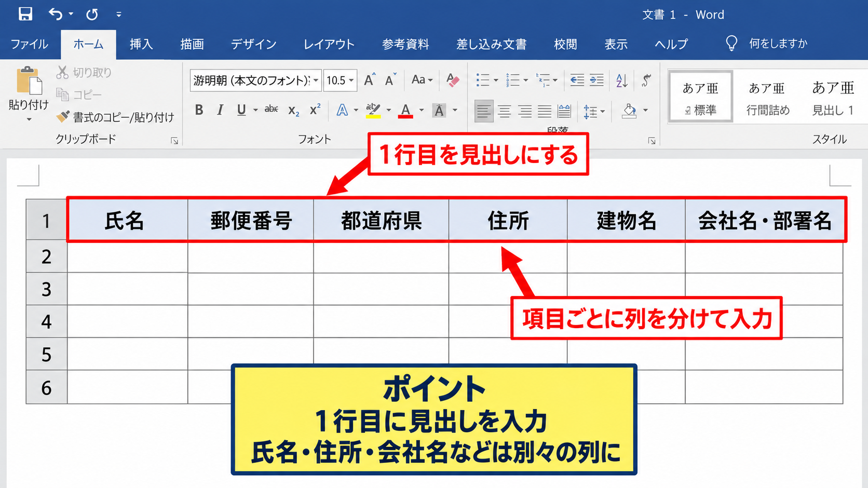Click the align right icon
868x488 pixels.
point(524,111)
